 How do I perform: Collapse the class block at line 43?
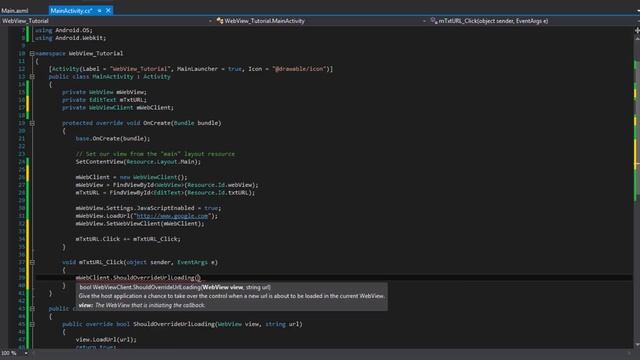pos(32,309)
